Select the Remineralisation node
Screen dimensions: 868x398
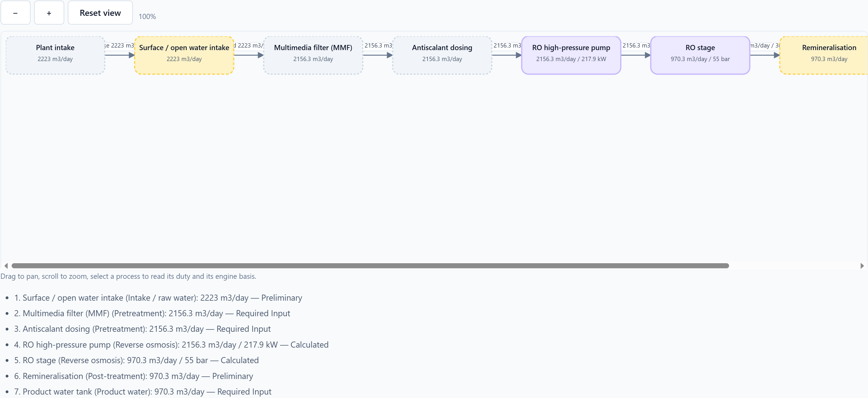point(824,55)
